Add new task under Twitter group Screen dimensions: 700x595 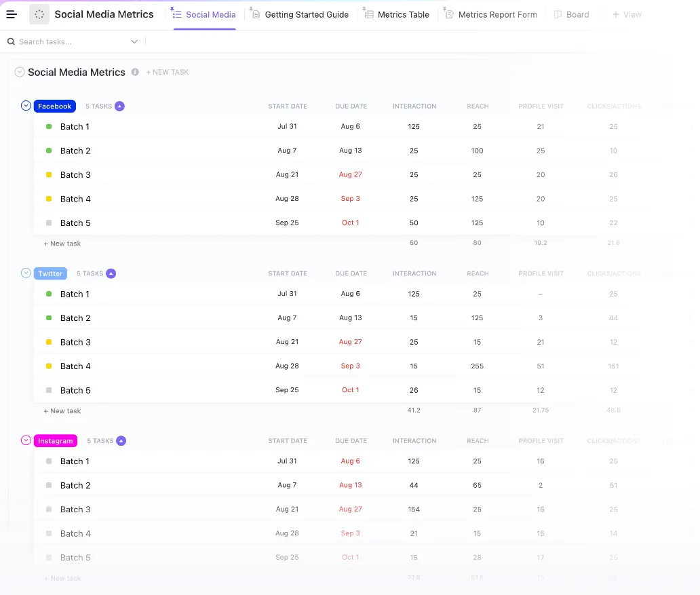(62, 410)
